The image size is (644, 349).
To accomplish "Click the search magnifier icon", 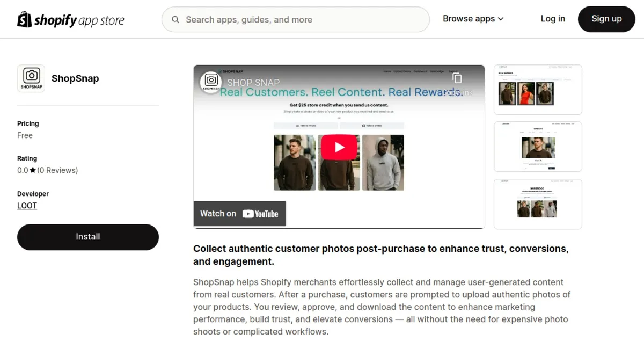I will (175, 20).
